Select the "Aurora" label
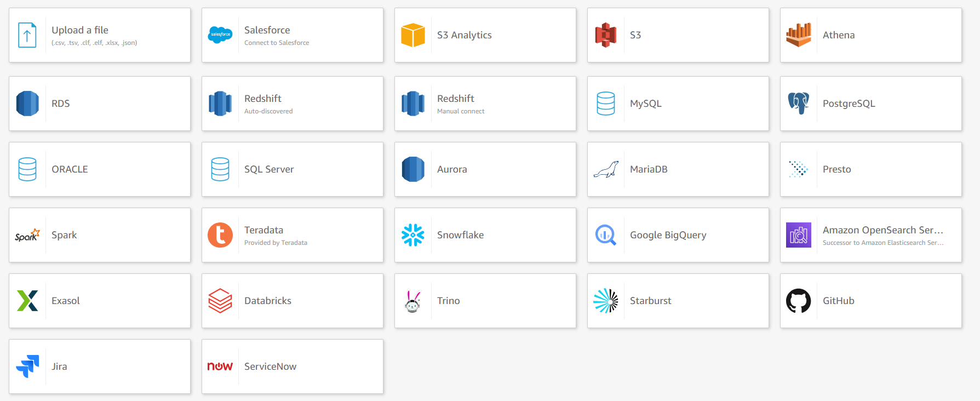 [x=452, y=169]
